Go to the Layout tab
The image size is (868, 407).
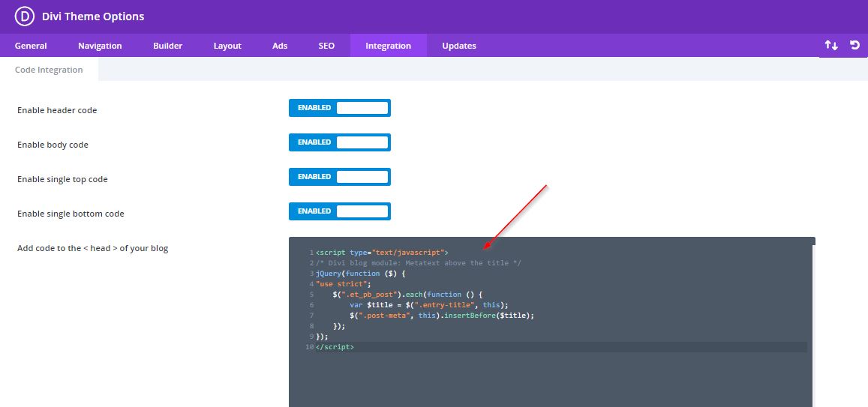(227, 45)
